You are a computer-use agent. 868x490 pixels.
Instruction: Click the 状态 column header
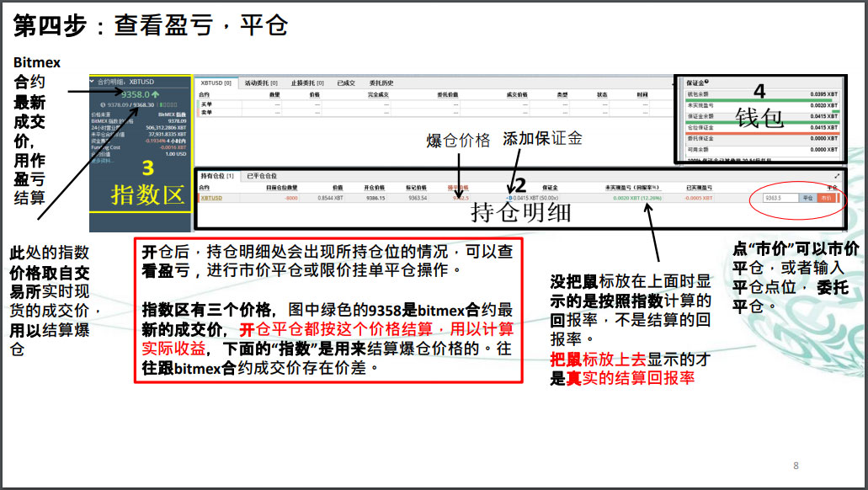click(x=602, y=94)
